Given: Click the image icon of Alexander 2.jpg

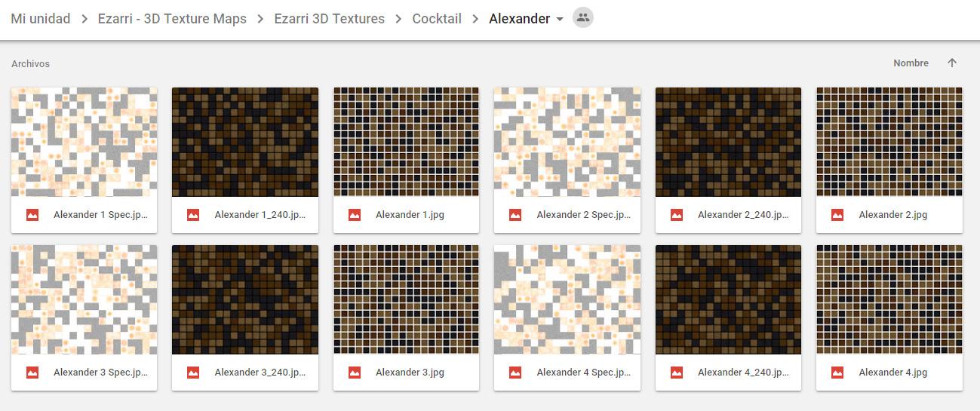Looking at the screenshot, I should point(837,215).
